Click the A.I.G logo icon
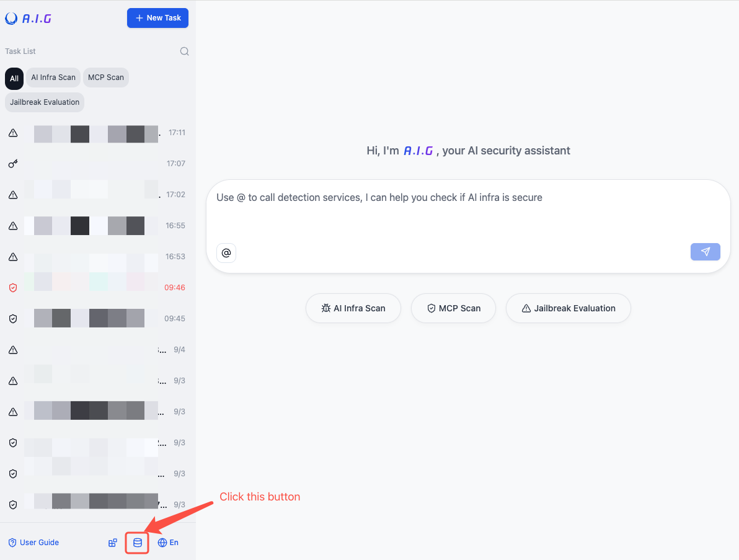The image size is (739, 560). [x=12, y=19]
